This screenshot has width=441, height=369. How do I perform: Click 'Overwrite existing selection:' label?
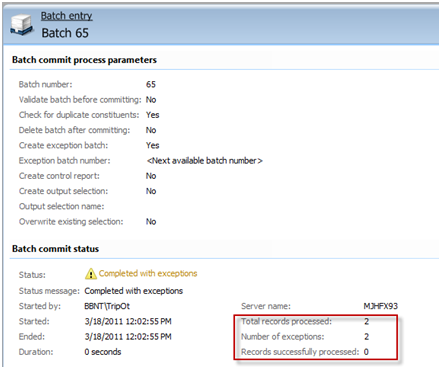[x=71, y=222]
